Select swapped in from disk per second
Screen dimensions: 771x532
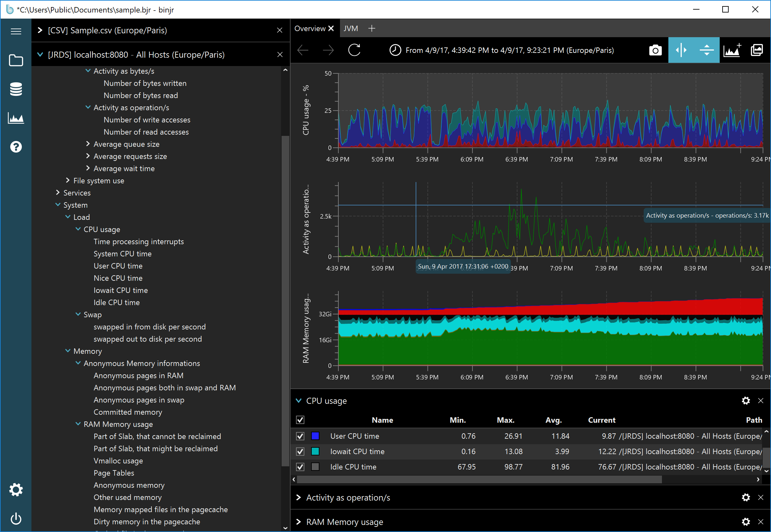150,327
